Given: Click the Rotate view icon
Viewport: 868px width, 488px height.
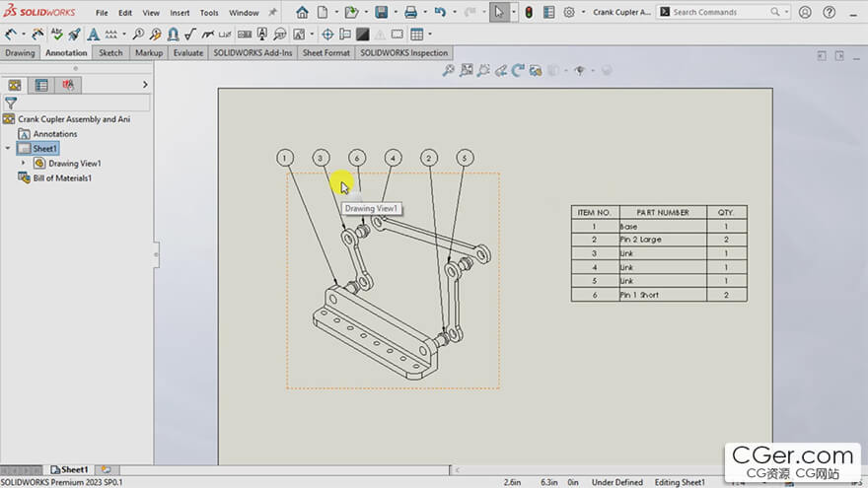Looking at the screenshot, I should point(518,70).
